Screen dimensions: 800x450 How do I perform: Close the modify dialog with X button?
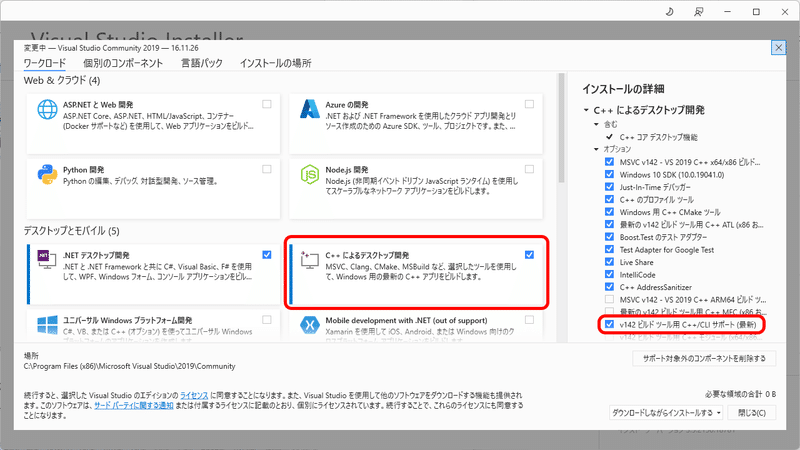778,47
